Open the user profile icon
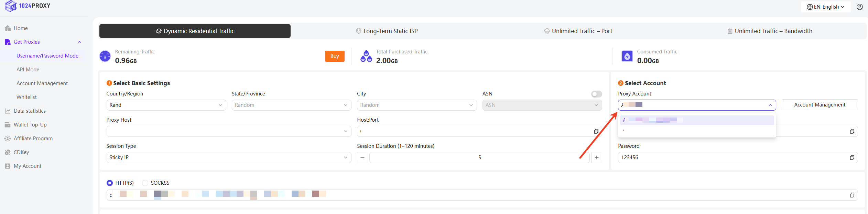 (x=859, y=7)
